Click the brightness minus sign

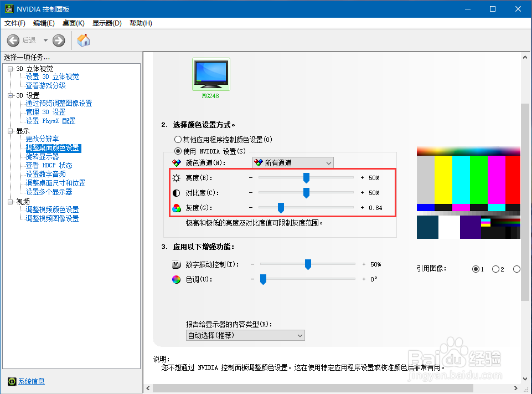point(251,178)
